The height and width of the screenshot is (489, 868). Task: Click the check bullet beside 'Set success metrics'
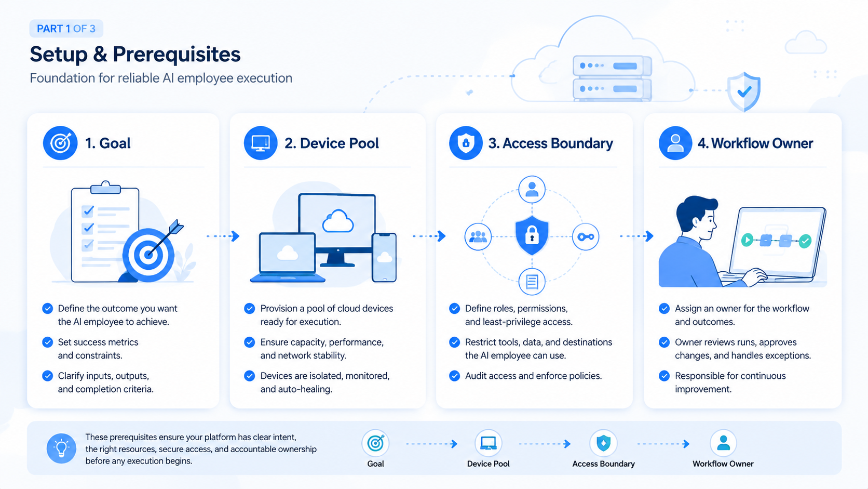click(x=47, y=342)
